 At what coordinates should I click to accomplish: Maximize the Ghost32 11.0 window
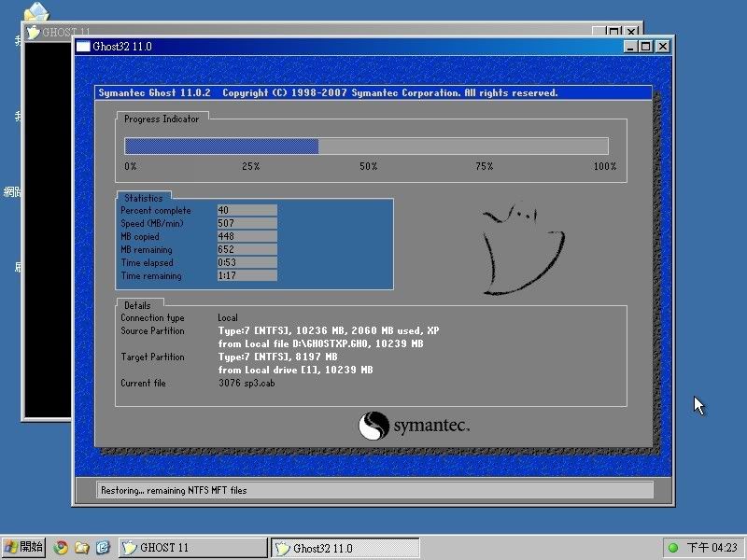click(x=645, y=46)
